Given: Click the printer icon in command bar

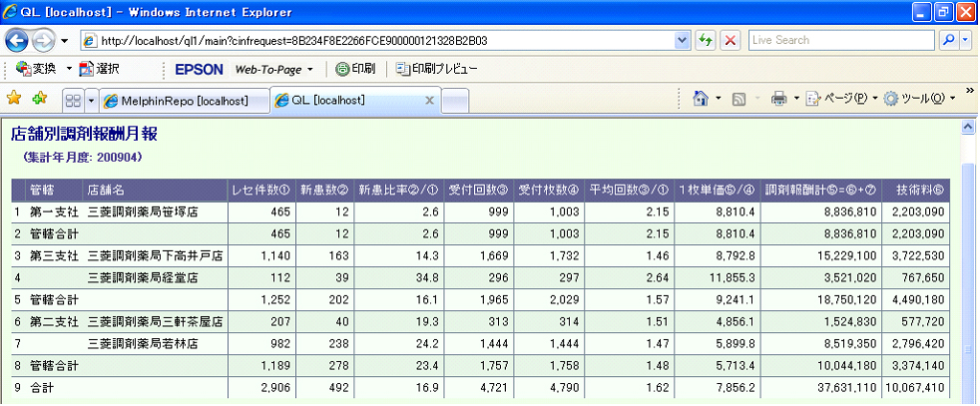Looking at the screenshot, I should tap(778, 99).
